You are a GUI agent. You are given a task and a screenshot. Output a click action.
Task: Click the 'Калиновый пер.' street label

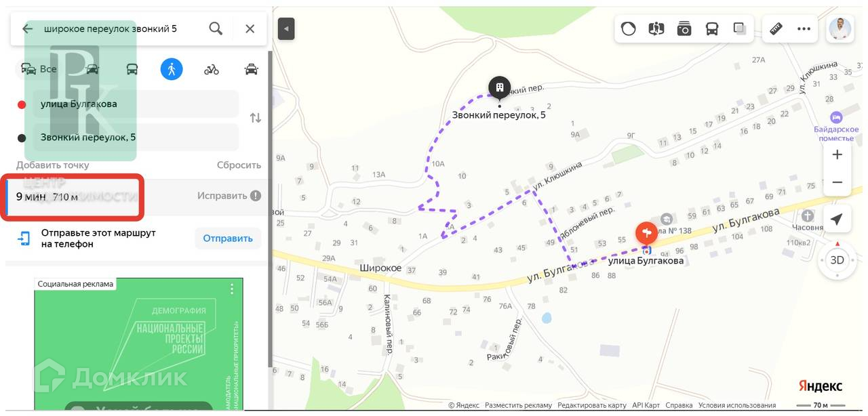(x=388, y=324)
